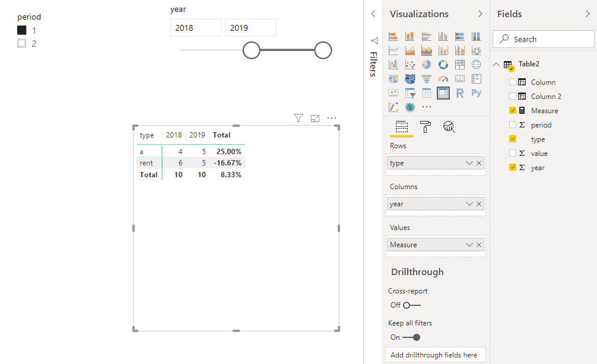
Task: Insert the Map globe visual
Action: pyautogui.click(x=477, y=65)
